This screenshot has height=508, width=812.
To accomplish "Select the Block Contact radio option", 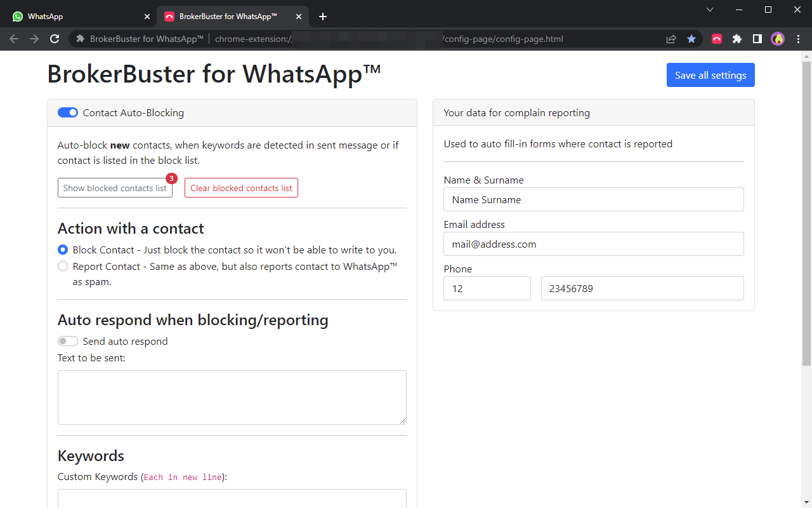I will (x=63, y=250).
